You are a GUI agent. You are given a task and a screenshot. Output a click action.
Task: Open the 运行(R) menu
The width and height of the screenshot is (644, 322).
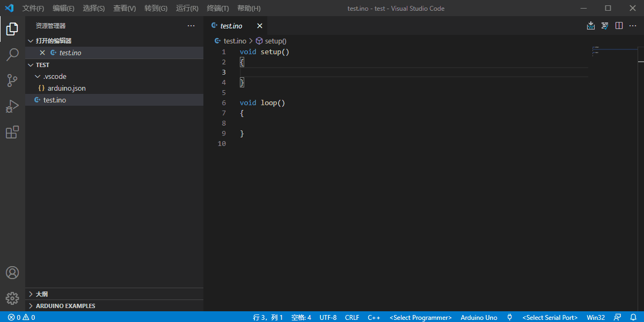pyautogui.click(x=187, y=9)
